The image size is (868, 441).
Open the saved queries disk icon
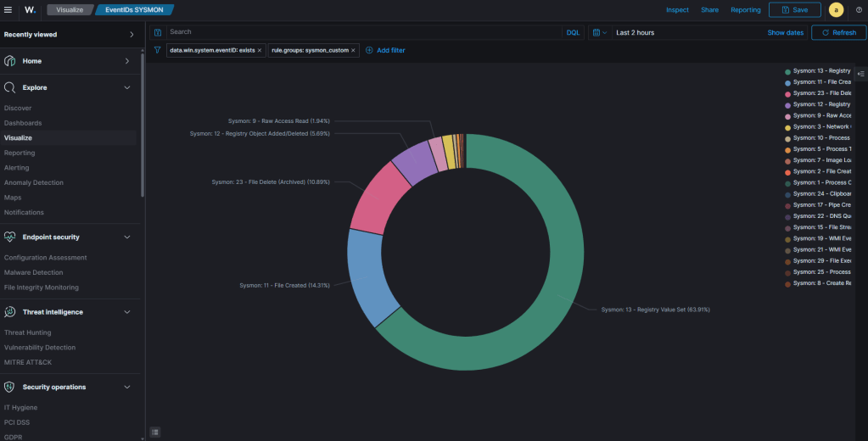pos(157,32)
